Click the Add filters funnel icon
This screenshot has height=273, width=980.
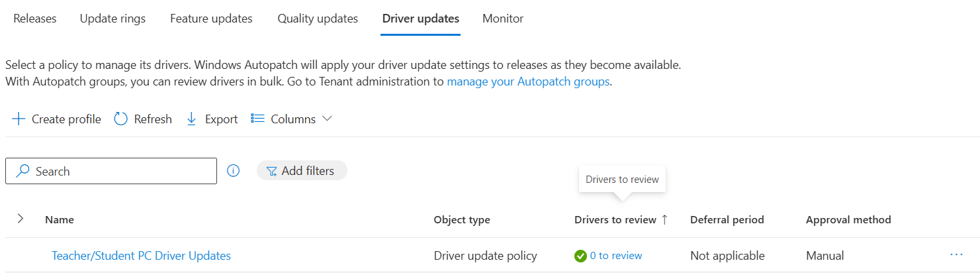pos(271,172)
